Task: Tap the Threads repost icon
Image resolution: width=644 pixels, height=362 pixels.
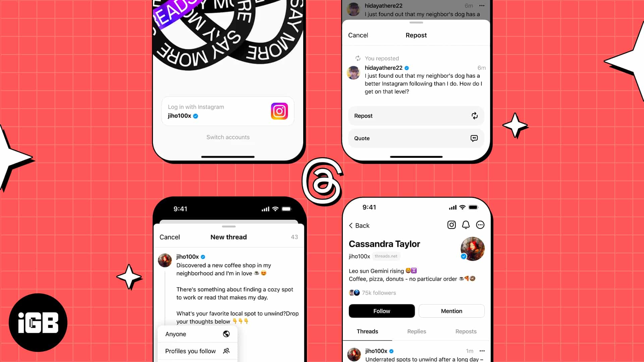Action: [474, 115]
